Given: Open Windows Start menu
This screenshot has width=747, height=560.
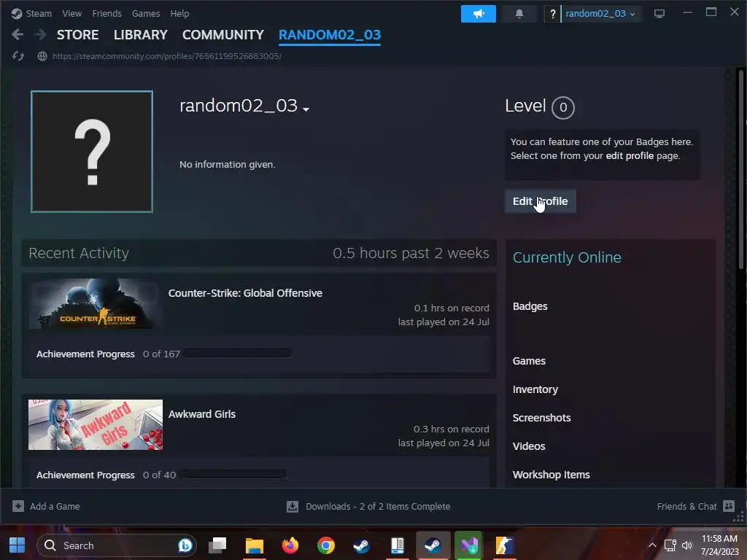Looking at the screenshot, I should (x=18, y=545).
